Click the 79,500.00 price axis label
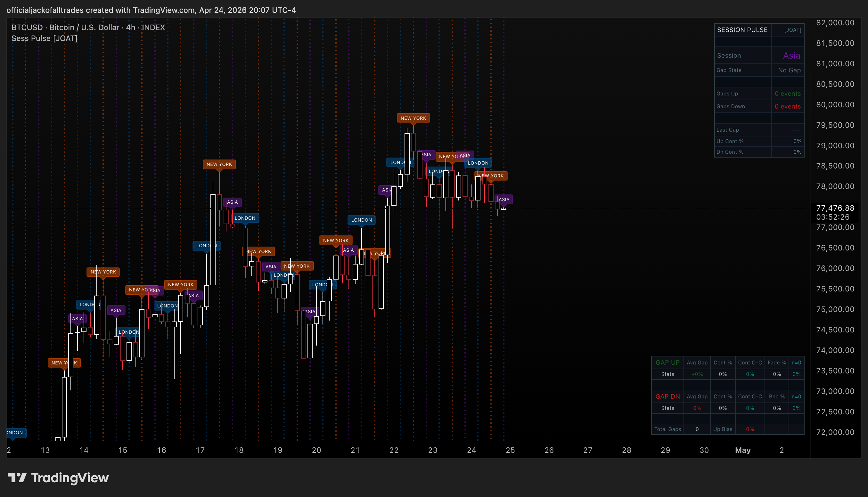This screenshot has width=868, height=497. 835,125
